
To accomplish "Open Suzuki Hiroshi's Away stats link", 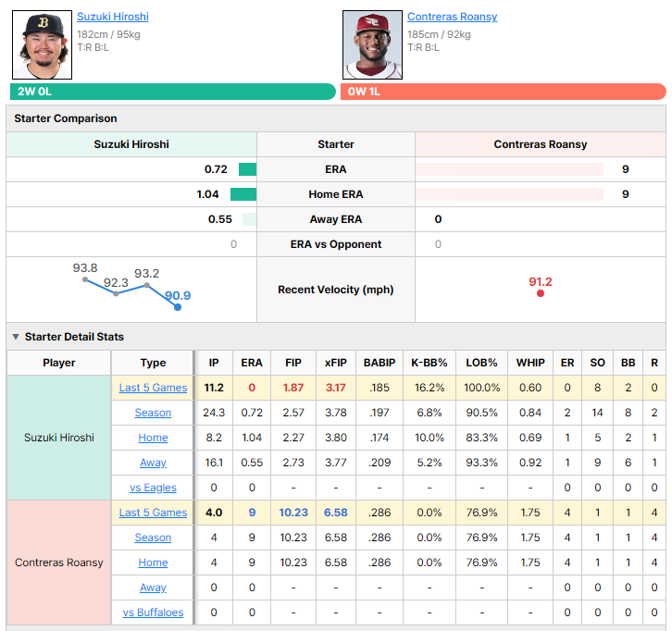I will [x=153, y=463].
